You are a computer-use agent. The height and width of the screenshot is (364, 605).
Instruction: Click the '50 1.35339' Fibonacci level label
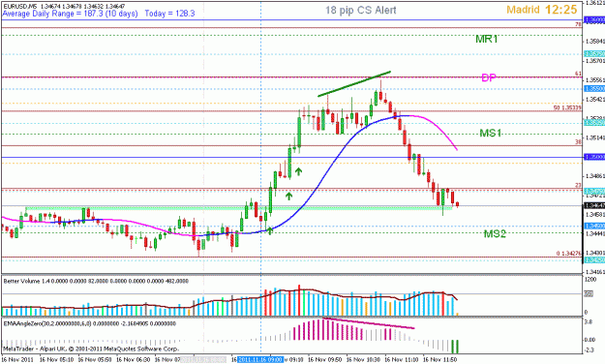567,107
